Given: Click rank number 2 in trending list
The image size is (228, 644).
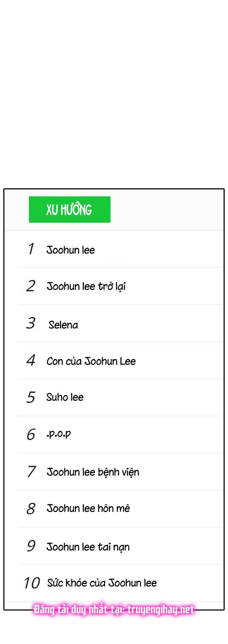Looking at the screenshot, I should pyautogui.click(x=31, y=286).
